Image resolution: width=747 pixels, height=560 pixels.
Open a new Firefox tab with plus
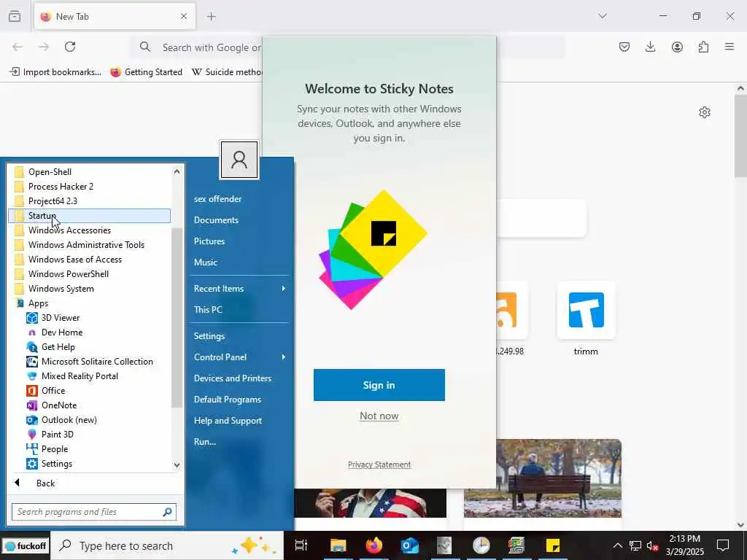point(212,16)
